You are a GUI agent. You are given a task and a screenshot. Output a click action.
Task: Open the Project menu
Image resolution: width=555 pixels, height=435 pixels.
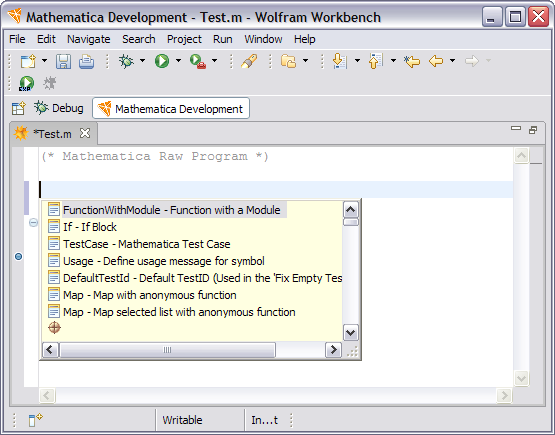[x=184, y=39]
